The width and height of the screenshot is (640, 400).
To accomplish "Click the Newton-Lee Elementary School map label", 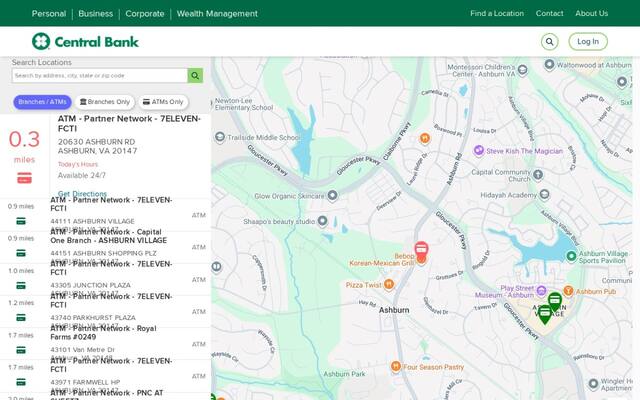I will (244, 104).
